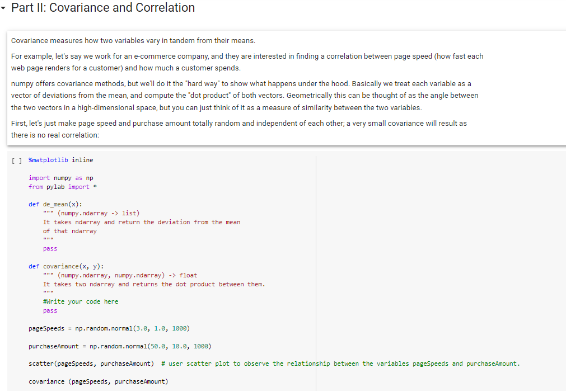Collapse the Part II section disclosure triangle
The image size is (566, 392).
point(4,9)
